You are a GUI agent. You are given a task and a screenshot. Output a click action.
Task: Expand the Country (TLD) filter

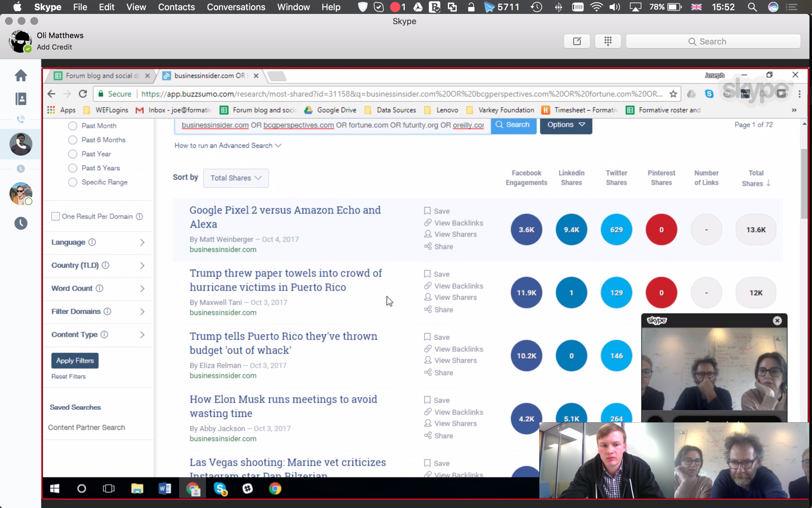98,266
